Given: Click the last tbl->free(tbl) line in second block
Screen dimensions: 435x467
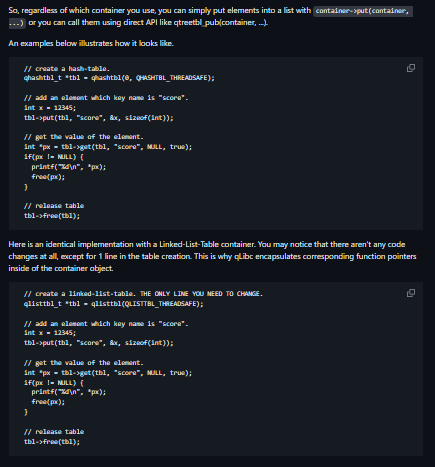Looking at the screenshot, I should (x=52, y=442).
